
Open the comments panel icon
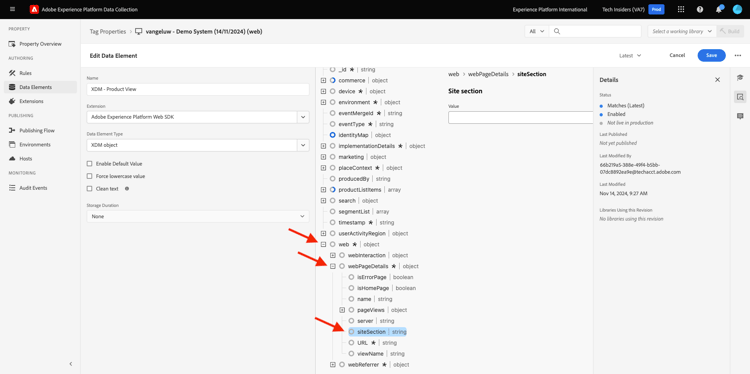coord(740,116)
